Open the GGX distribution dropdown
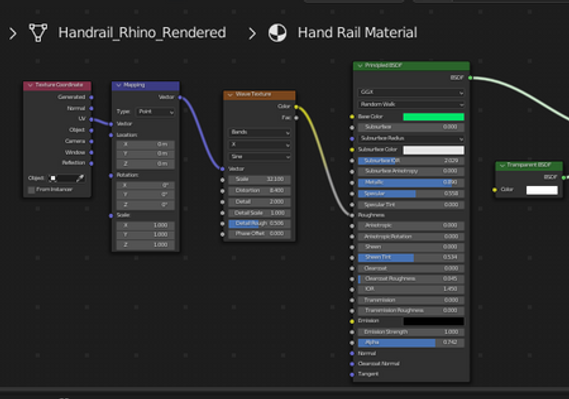Image resolution: width=569 pixels, height=399 pixels. click(x=411, y=92)
